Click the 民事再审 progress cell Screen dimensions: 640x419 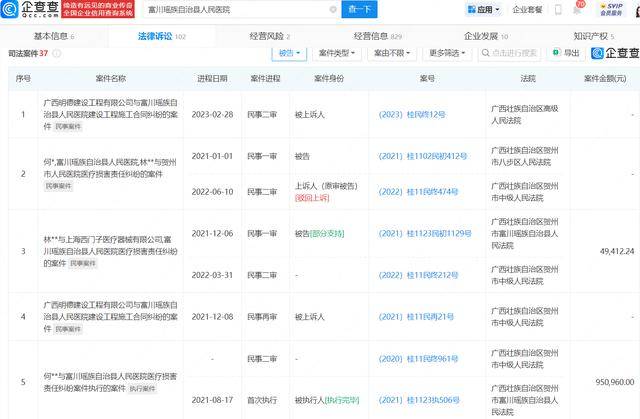pyautogui.click(x=262, y=317)
